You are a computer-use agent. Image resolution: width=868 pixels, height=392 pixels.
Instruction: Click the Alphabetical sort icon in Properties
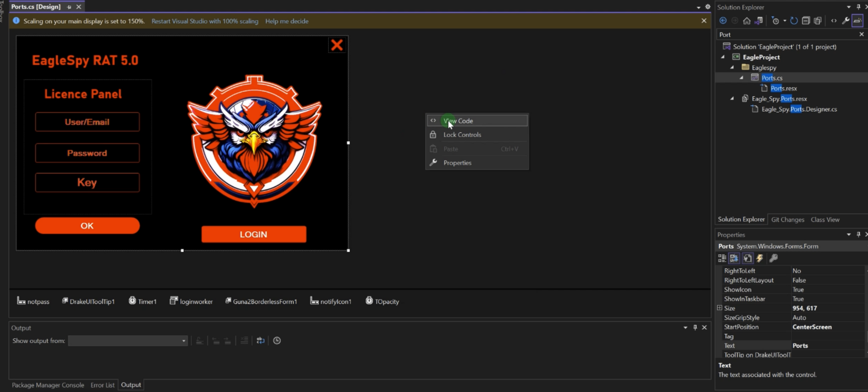734,258
